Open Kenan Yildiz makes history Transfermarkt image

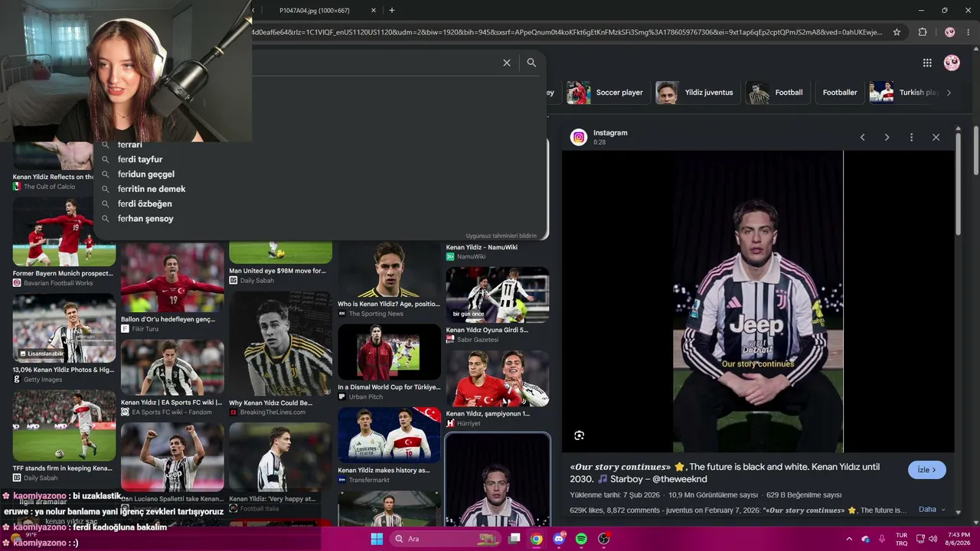coord(389,435)
